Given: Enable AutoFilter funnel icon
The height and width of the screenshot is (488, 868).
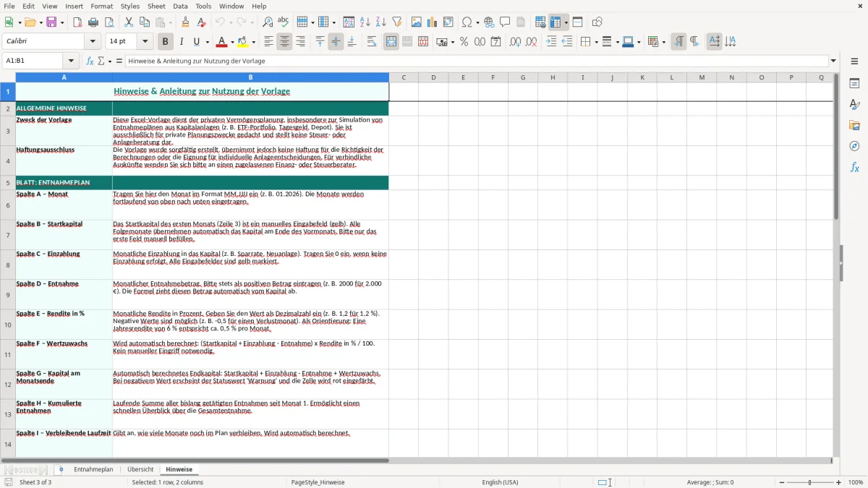Looking at the screenshot, I should pyautogui.click(x=397, y=22).
